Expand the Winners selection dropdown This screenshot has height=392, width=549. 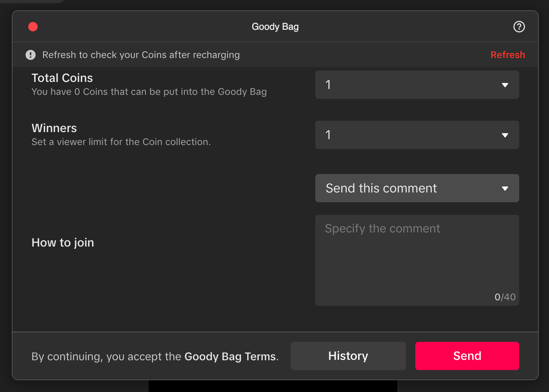[417, 135]
